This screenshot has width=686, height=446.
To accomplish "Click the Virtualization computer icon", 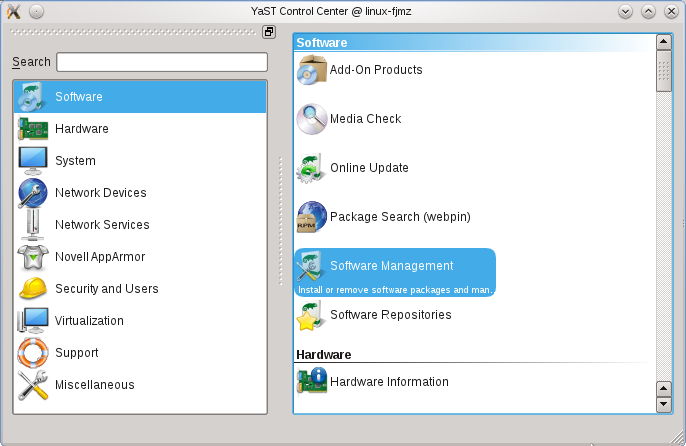I will 33,320.
